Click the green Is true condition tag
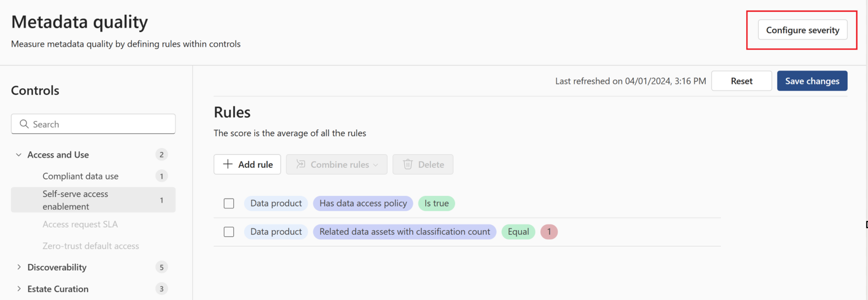868x300 pixels. pyautogui.click(x=436, y=203)
